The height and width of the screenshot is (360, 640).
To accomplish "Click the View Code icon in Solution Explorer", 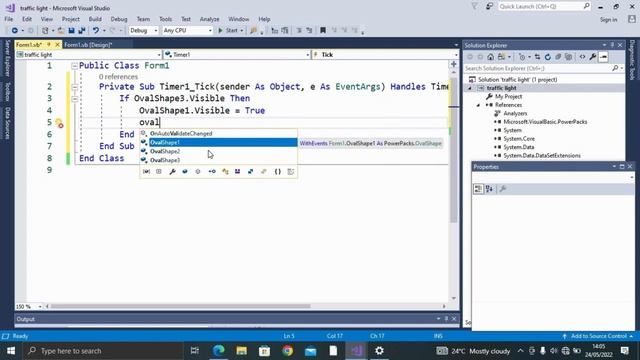I will [x=582, y=57].
